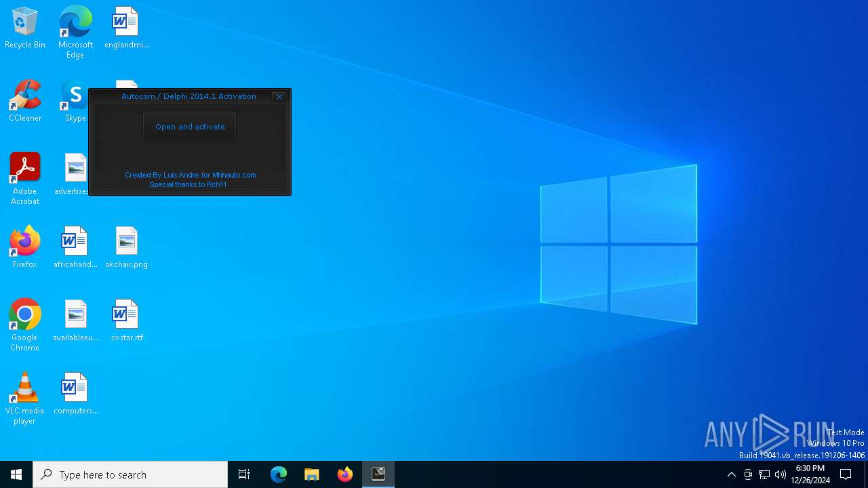This screenshot has width=868, height=488.
Task: Open the volume speaker tray icon
Action: coord(781,474)
